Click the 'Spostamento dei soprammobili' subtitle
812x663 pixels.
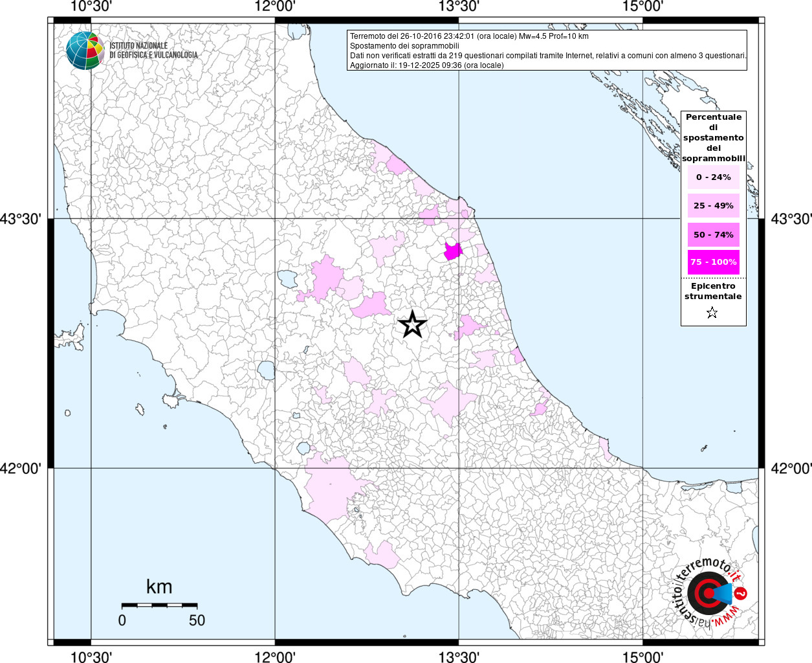click(x=404, y=46)
